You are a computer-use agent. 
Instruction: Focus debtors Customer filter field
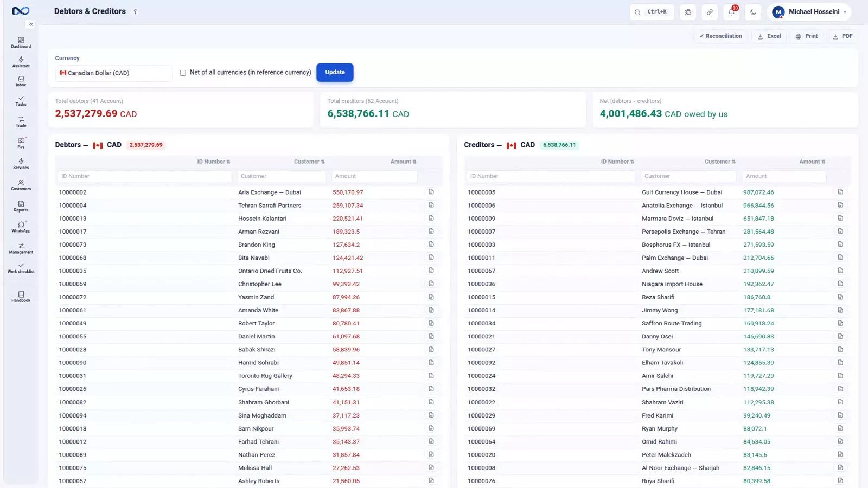pos(282,176)
